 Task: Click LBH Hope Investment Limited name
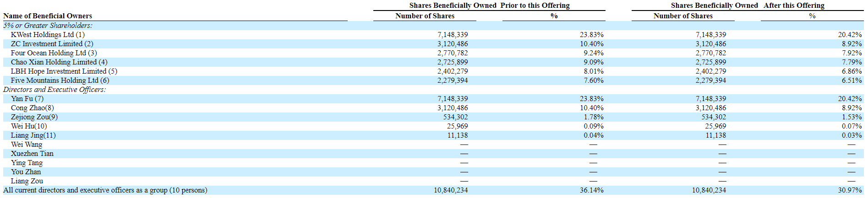[64, 71]
